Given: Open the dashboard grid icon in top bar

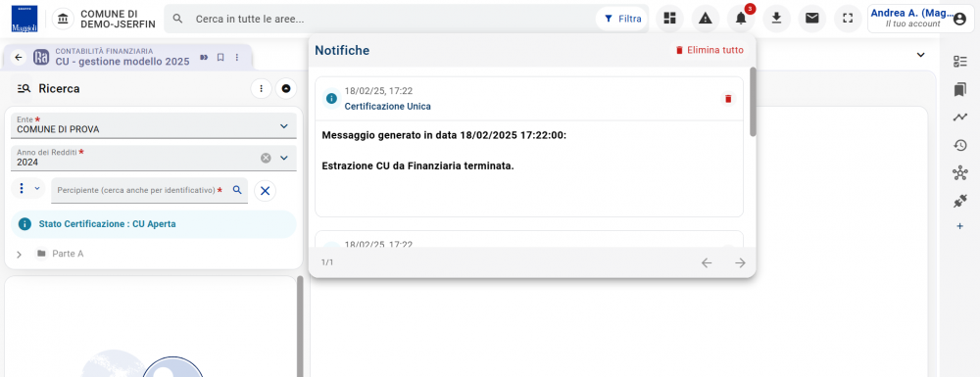Looking at the screenshot, I should pos(670,18).
